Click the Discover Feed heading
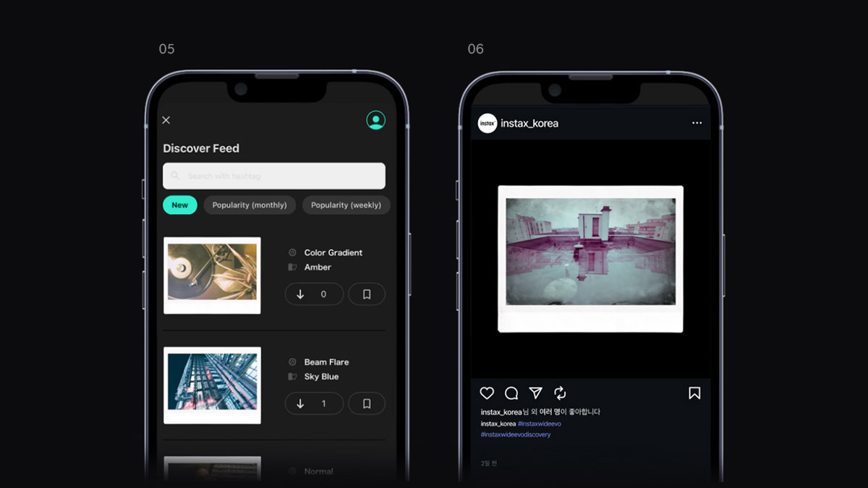 click(x=201, y=148)
